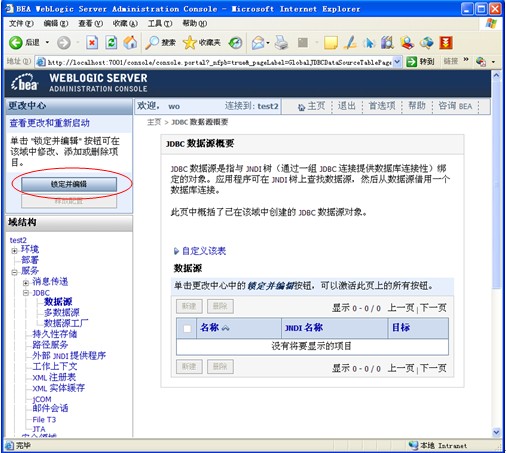506x453 pixels.
Task: Sort by the 名称 column header
Action: (210, 328)
